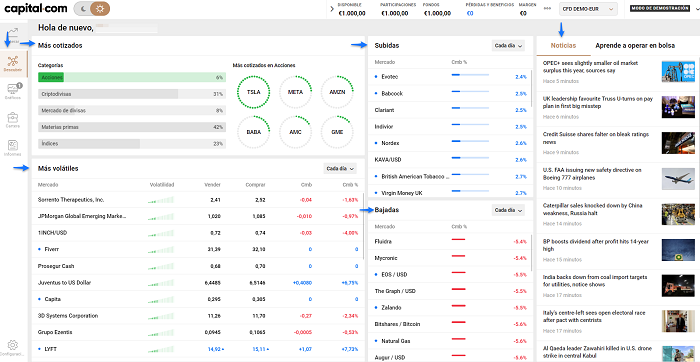Image resolution: width=700 pixels, height=362 pixels.
Task: Select the Criptodivisas category bar
Action: pyautogui.click(x=132, y=94)
